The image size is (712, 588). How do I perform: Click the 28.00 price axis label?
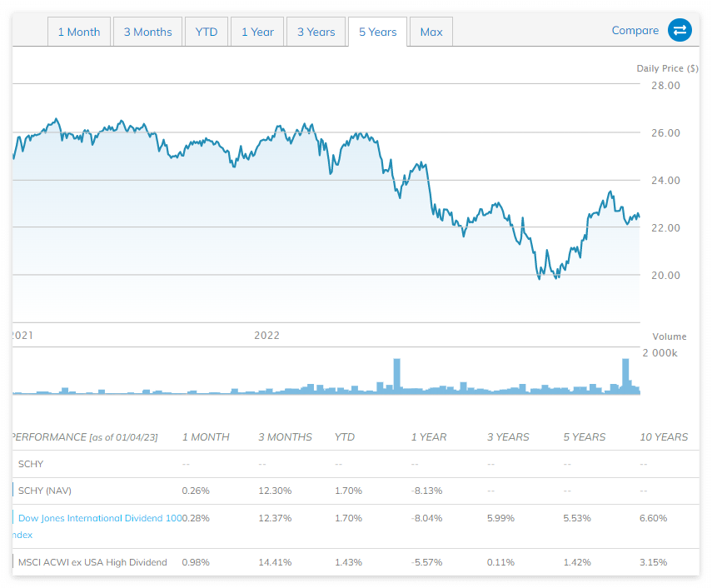tap(665, 85)
